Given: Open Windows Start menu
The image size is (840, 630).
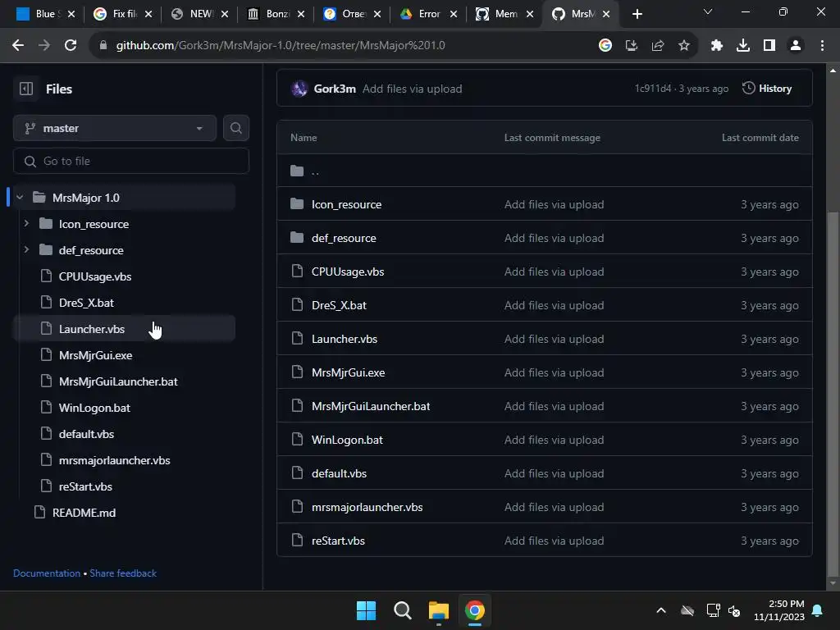Looking at the screenshot, I should (367, 610).
